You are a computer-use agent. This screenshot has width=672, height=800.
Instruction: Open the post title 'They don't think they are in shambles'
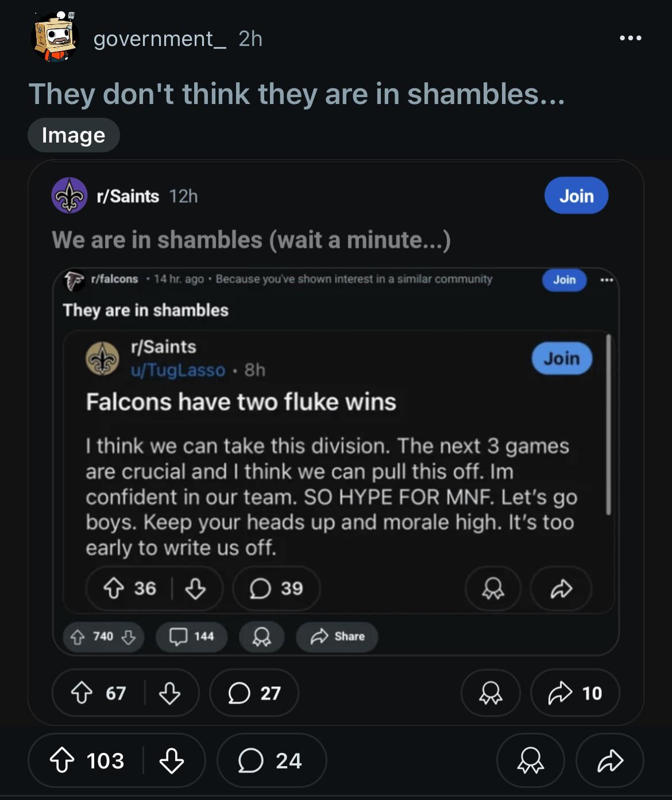(x=296, y=94)
